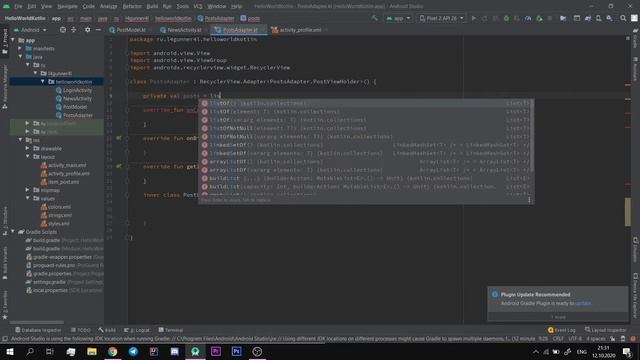Open the Logcat tool window
Image resolution: width=640 pixels, height=360 pixels.
click(x=137, y=330)
